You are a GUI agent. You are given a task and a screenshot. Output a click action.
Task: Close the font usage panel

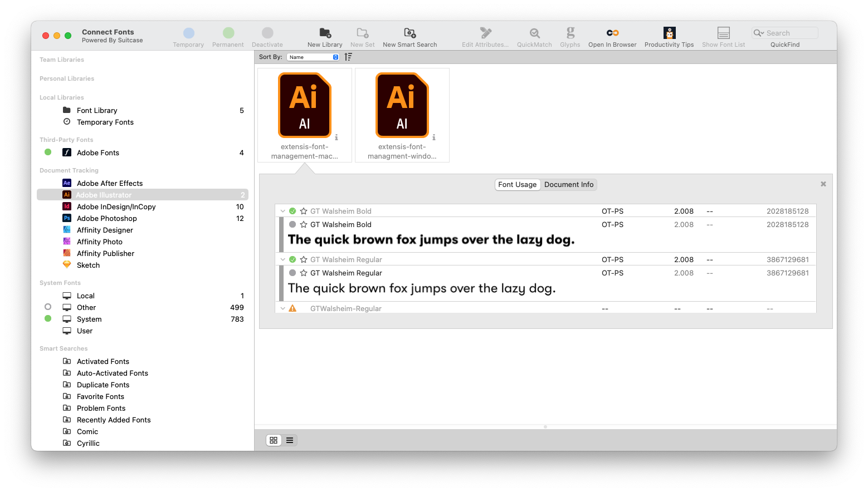(823, 184)
